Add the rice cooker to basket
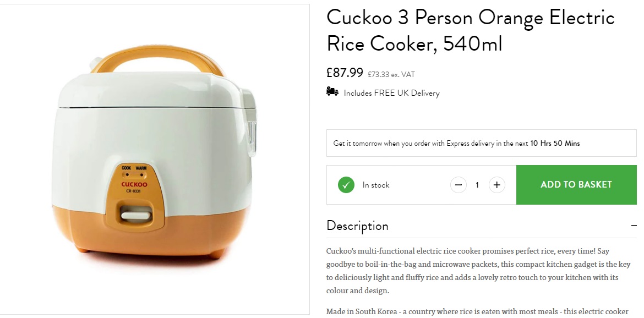The image size is (644, 318). pos(576,185)
